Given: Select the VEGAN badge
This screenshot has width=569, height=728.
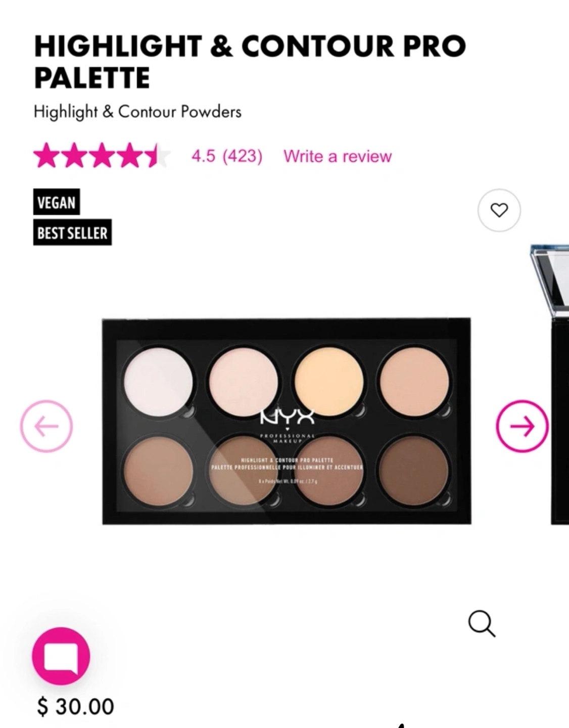Looking at the screenshot, I should tap(57, 202).
